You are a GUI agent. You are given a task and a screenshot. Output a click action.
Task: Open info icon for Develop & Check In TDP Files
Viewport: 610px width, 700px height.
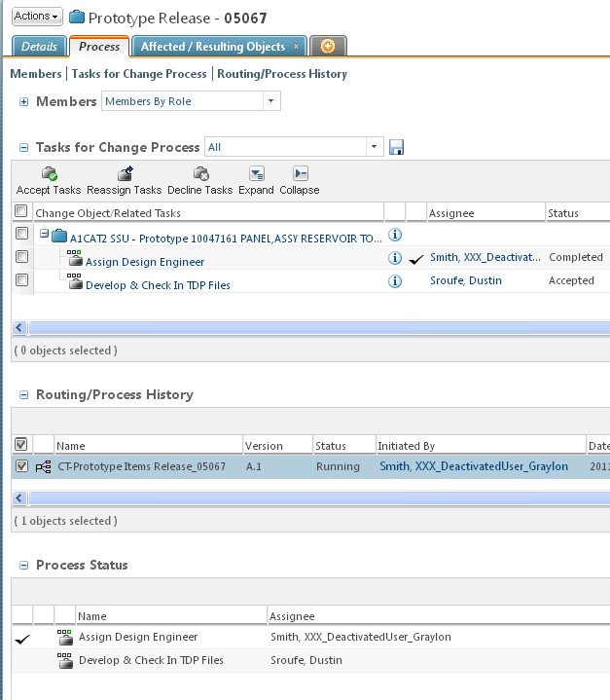(395, 281)
